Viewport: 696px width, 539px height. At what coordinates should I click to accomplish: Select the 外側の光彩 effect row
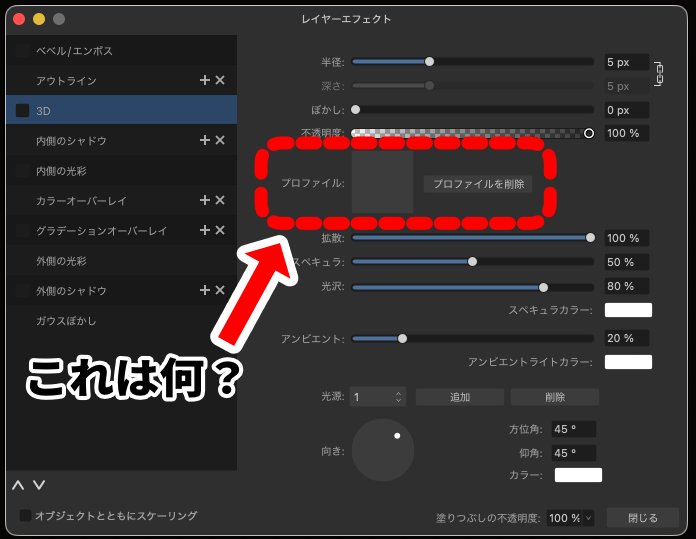point(122,260)
